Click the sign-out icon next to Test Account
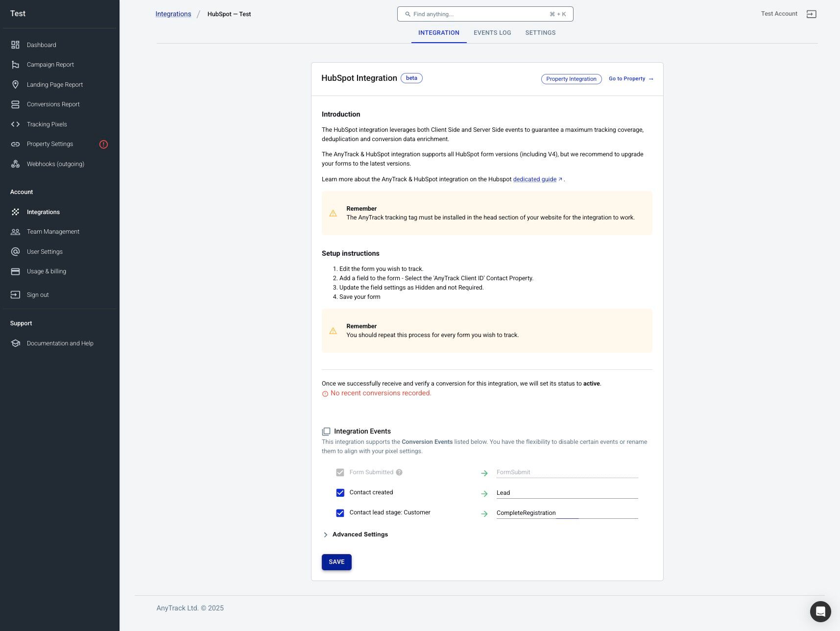Viewport: 840px width, 631px height. tap(811, 14)
